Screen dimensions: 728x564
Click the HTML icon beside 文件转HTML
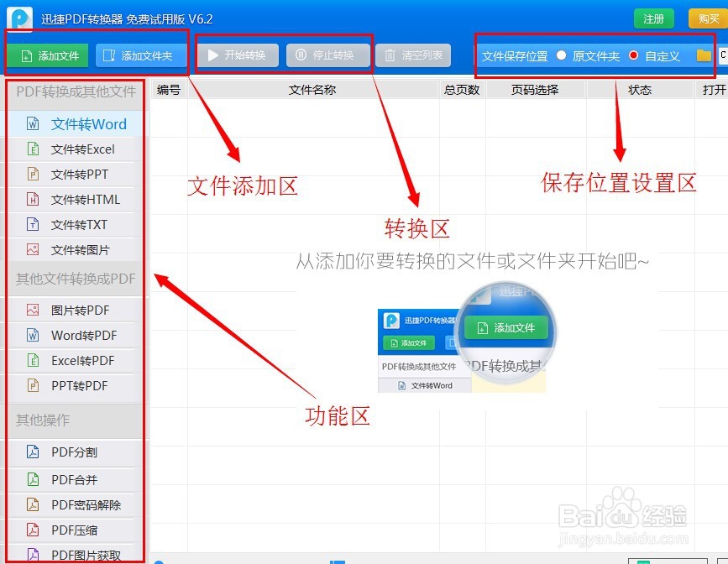33,199
